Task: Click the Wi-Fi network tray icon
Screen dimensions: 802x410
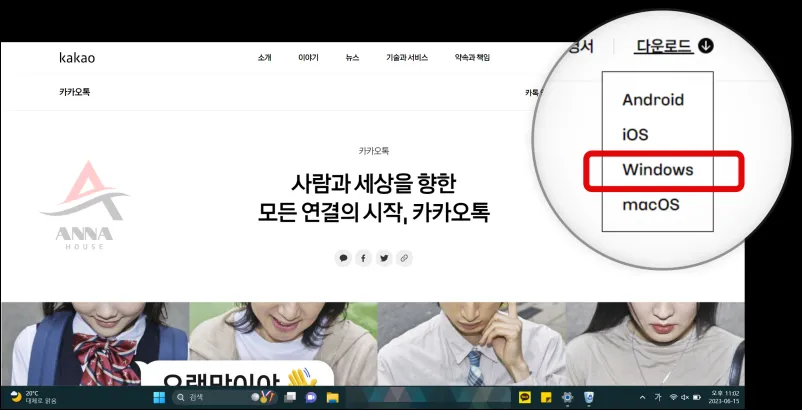Action: coord(673,397)
